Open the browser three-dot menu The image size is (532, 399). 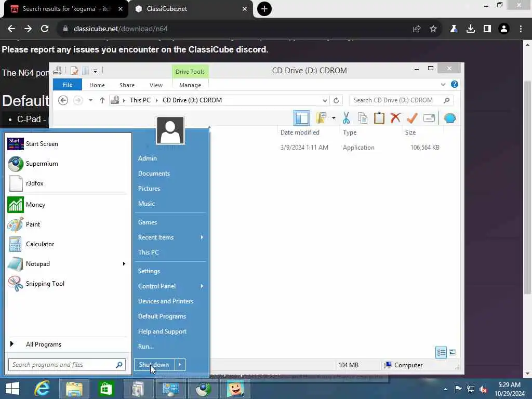tap(521, 29)
